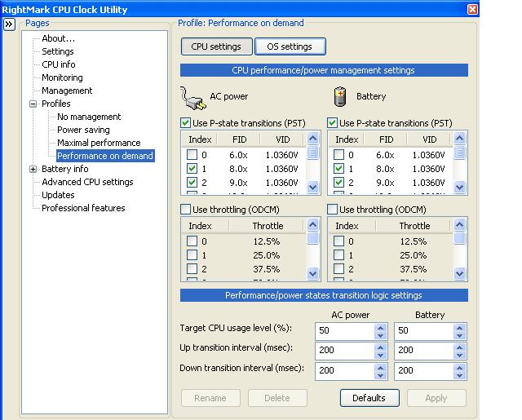Image resolution: width=522 pixels, height=420 pixels.
Task: Enable AC power Use throttling (ODCM)
Action: pyautogui.click(x=185, y=210)
